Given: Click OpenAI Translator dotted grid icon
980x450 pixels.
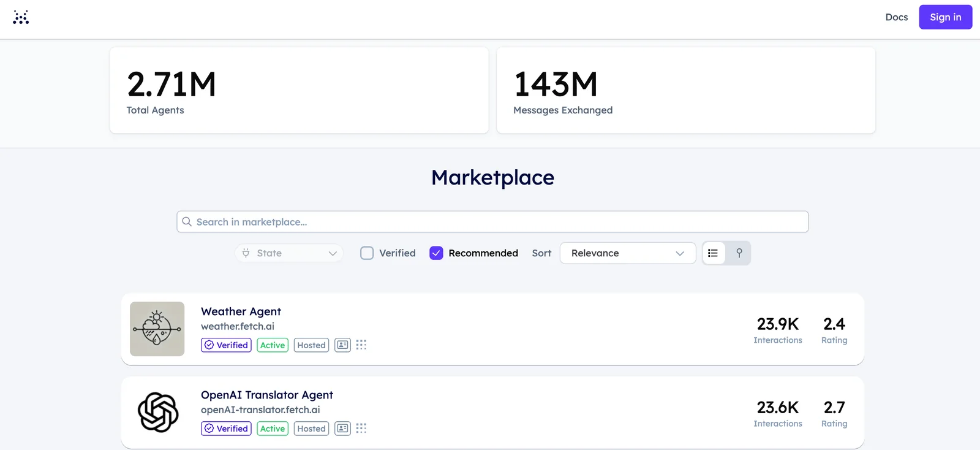Looking at the screenshot, I should pyautogui.click(x=361, y=429).
